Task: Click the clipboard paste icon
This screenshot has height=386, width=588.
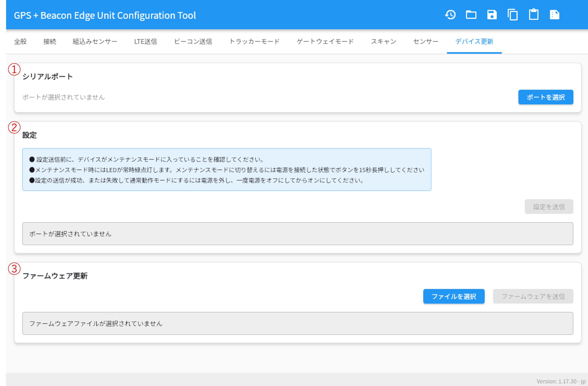Action: (534, 15)
